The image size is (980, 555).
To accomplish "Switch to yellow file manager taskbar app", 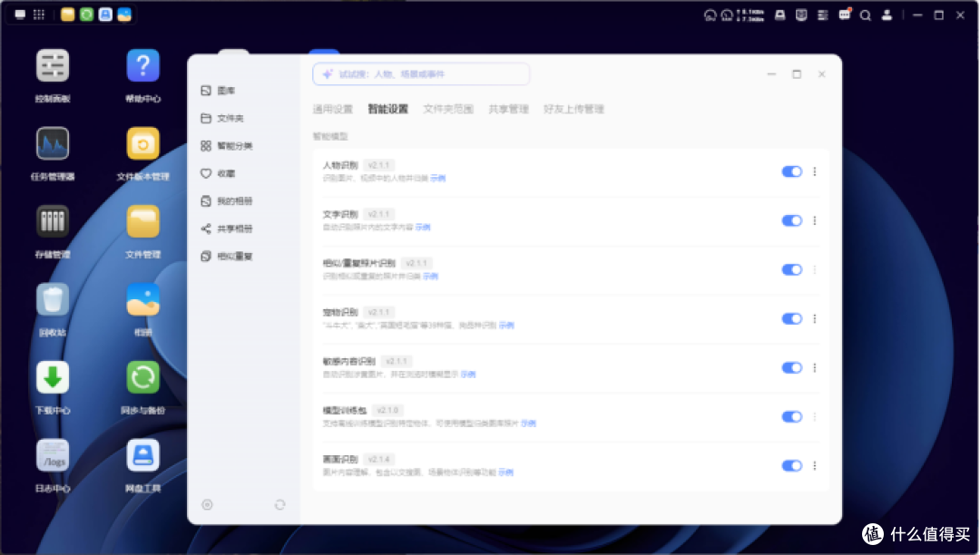I will (67, 15).
